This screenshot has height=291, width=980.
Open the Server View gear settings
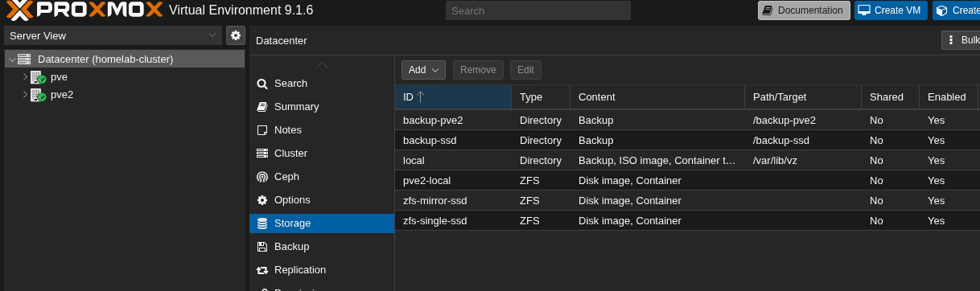click(x=236, y=35)
